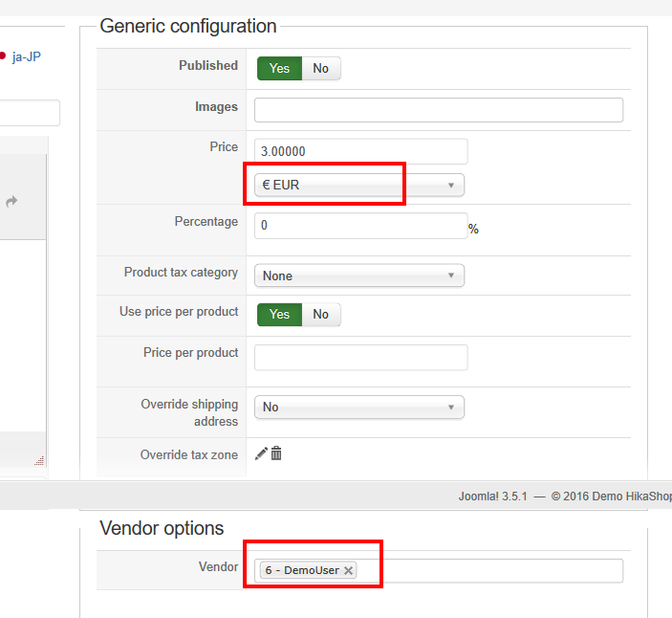Open the Override shipping address dropdown
672x618 pixels.
359,407
